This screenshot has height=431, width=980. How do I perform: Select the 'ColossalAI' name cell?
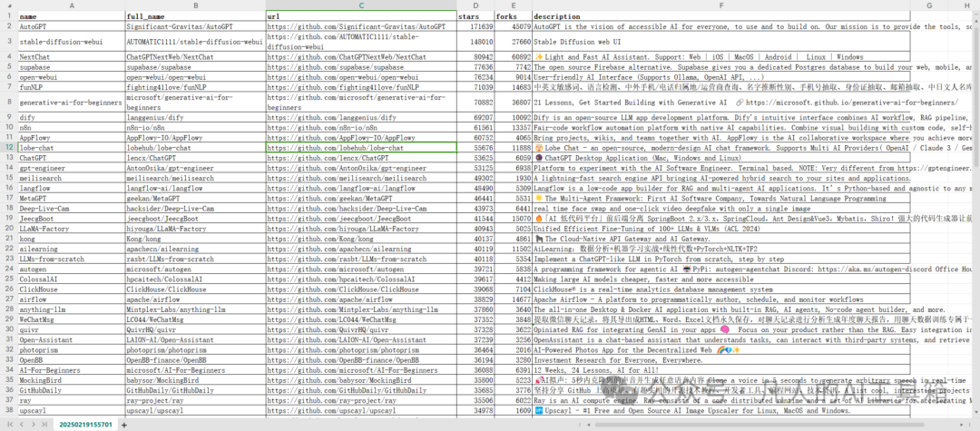(72, 279)
